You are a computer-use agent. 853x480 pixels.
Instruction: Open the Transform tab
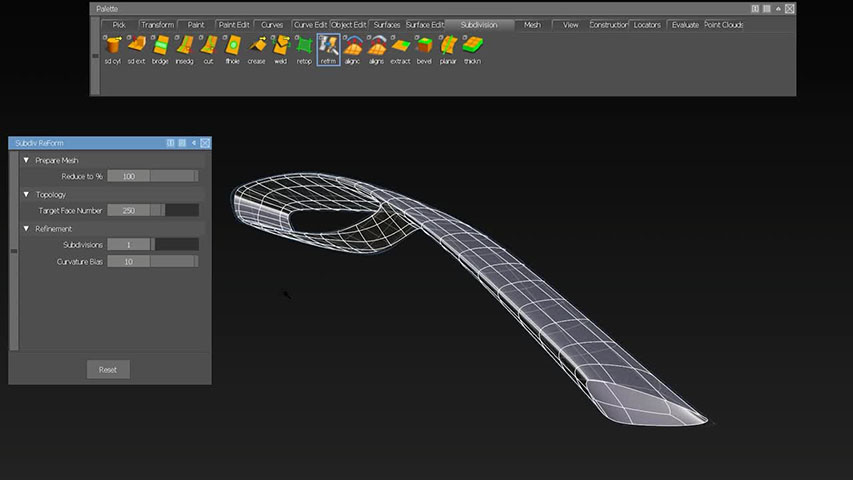tap(157, 24)
